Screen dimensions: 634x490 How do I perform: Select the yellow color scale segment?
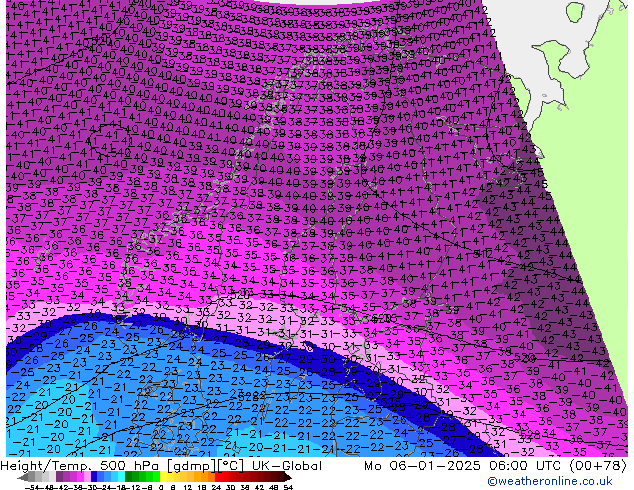[164, 477]
